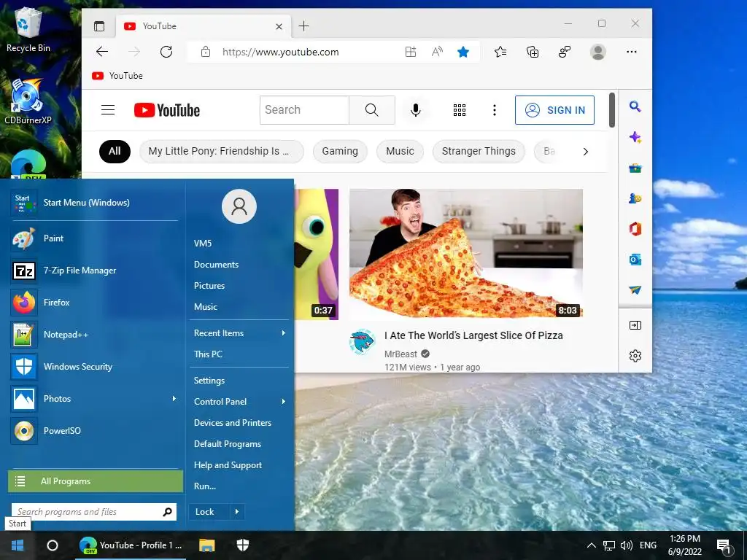Open the YouTube apps grid icon
Screen dimensions: 747x560
(460, 110)
